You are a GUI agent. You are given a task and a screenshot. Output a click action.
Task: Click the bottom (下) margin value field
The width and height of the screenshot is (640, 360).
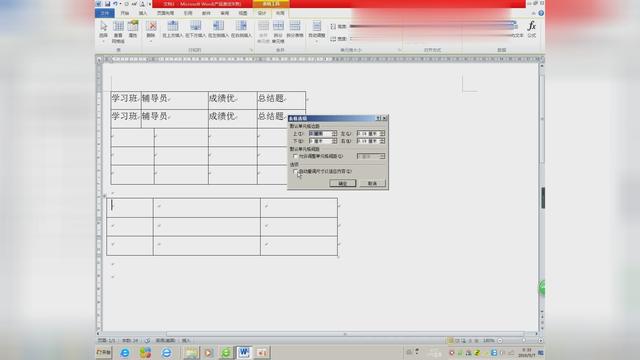pyautogui.click(x=320, y=141)
